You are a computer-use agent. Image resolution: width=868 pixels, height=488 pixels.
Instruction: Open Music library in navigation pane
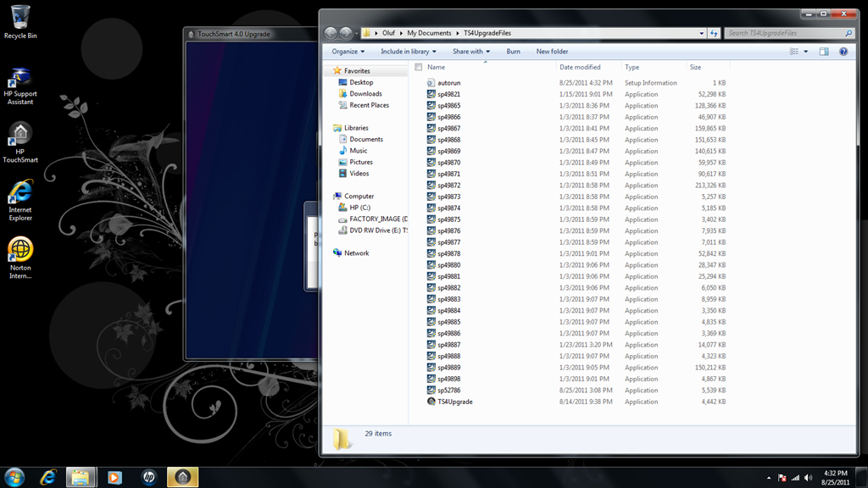click(359, 151)
